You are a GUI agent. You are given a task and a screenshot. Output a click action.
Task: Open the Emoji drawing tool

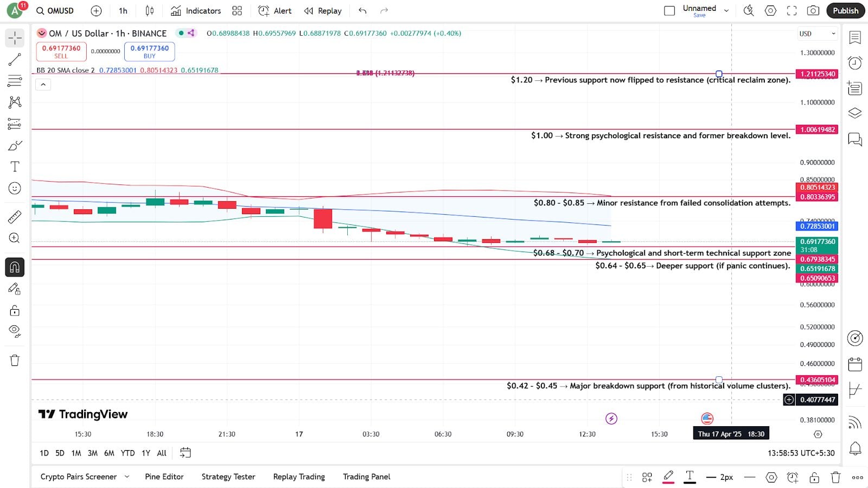(15, 188)
